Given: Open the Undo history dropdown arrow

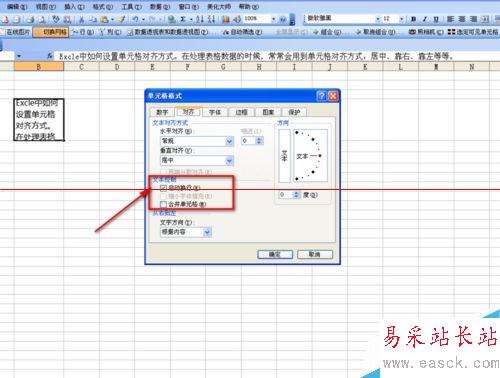Looking at the screenshot, I should pyautogui.click(x=143, y=19).
